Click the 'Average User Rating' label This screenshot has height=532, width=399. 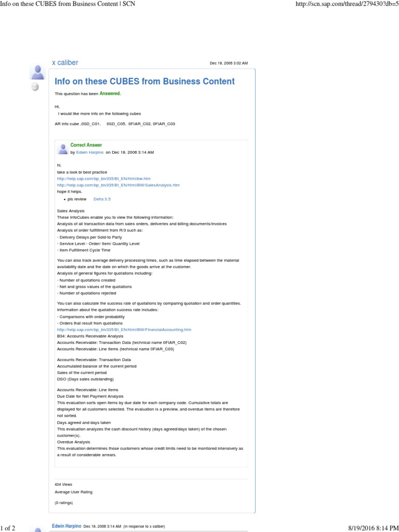point(73,491)
